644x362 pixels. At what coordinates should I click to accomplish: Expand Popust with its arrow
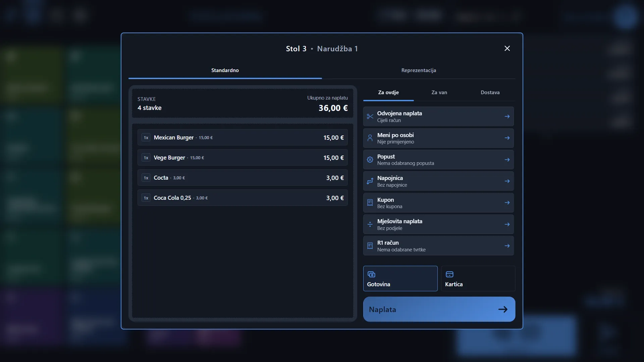click(507, 160)
